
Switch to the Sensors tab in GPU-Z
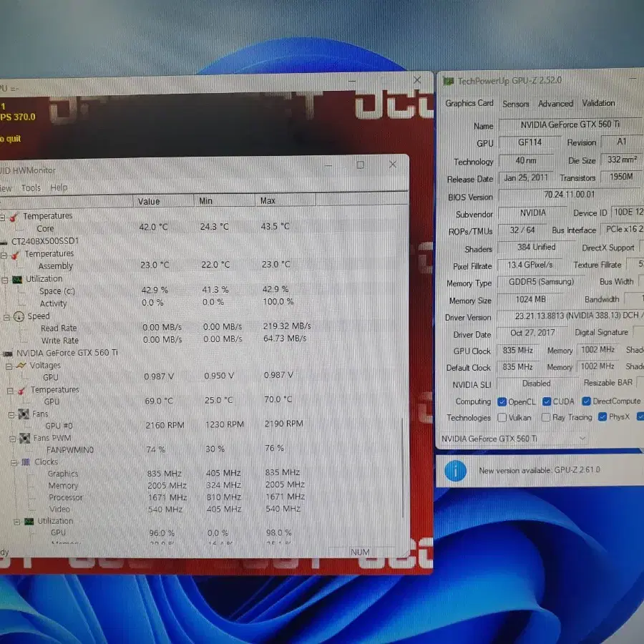click(x=516, y=104)
